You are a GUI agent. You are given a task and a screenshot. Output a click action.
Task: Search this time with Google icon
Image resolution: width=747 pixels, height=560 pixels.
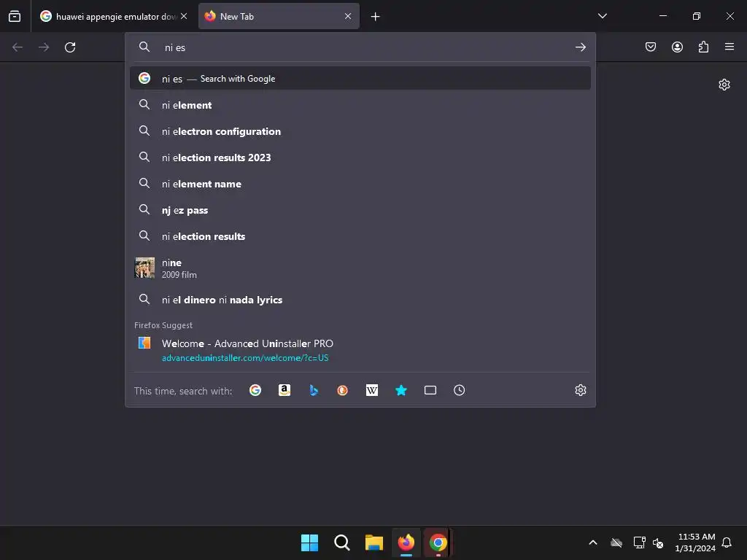tap(255, 391)
